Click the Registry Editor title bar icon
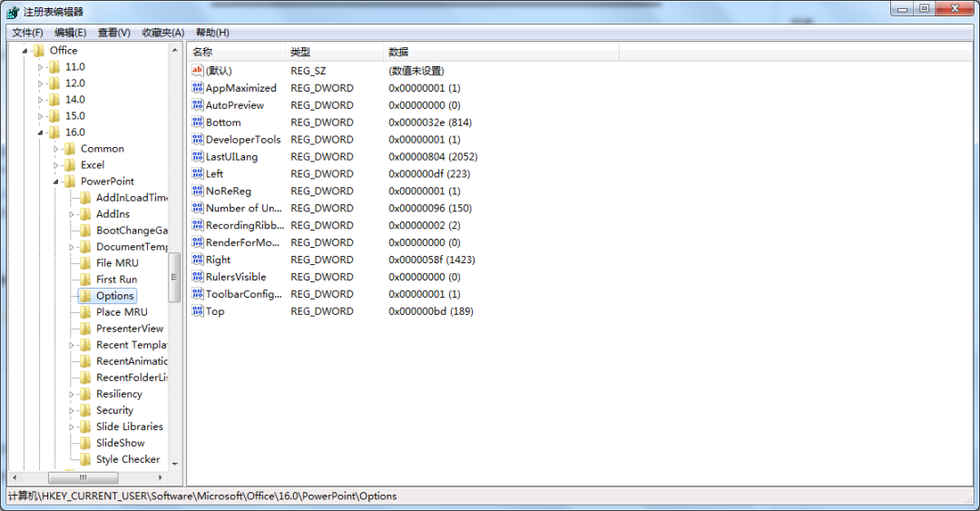Image resolution: width=980 pixels, height=511 pixels. (x=13, y=12)
